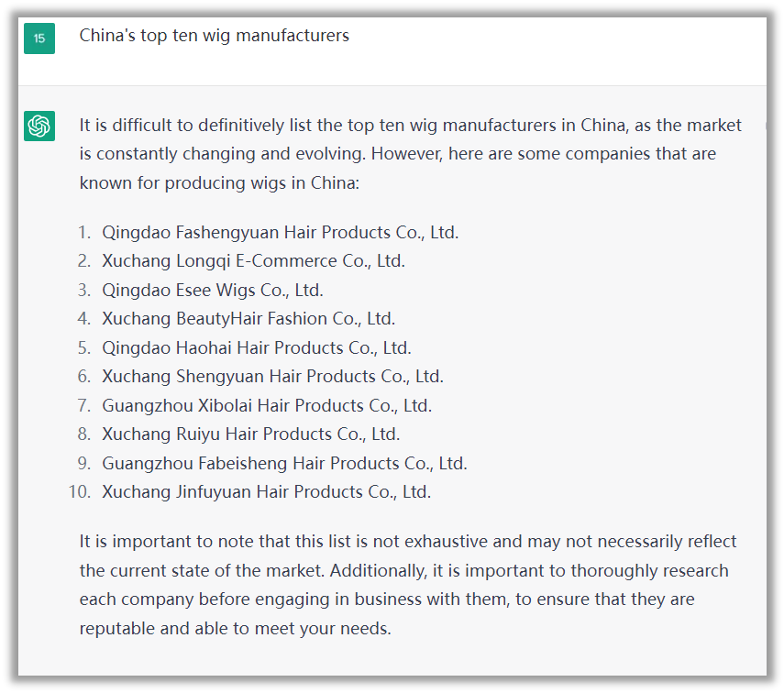Click the last line 'reputable and able to meet your needs'
The image size is (784, 693).
(235, 629)
